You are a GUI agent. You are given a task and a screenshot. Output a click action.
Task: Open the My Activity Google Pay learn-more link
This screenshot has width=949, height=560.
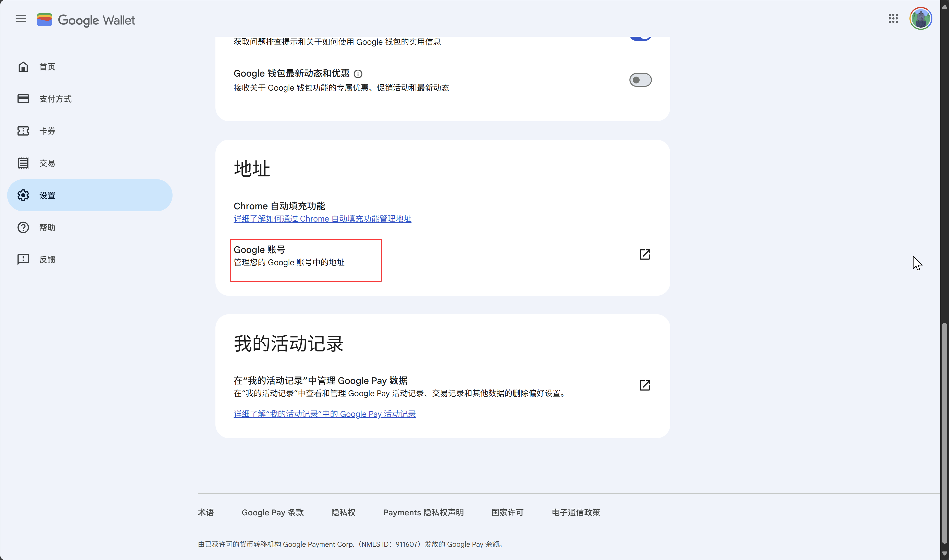pyautogui.click(x=324, y=414)
